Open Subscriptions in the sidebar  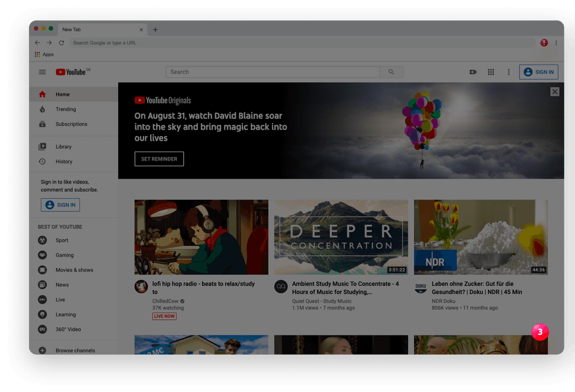71,124
